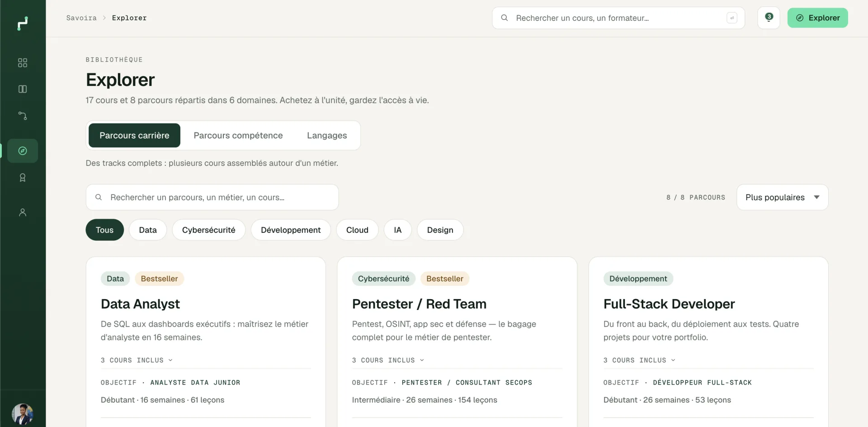Open the Data Analyst card title

pyautogui.click(x=140, y=304)
